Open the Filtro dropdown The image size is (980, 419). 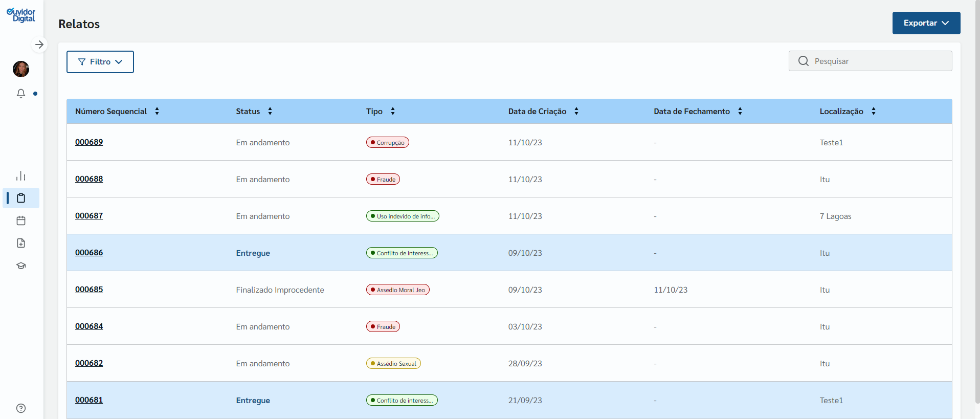coord(100,62)
